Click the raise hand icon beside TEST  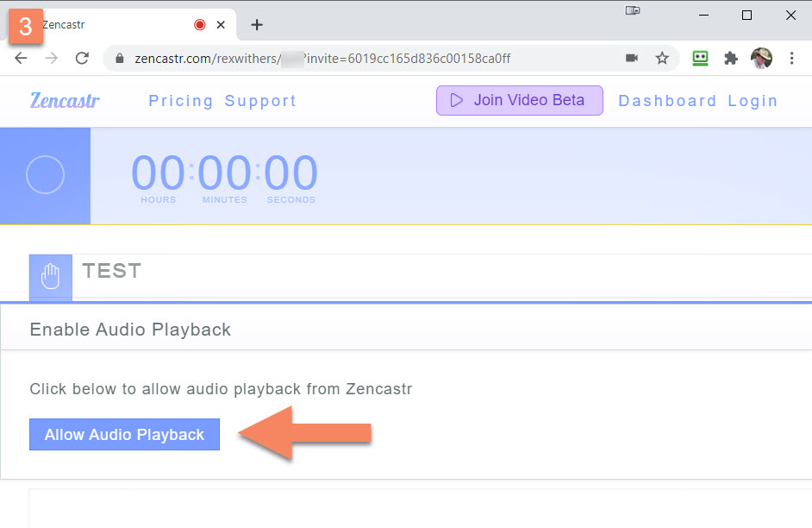[51, 276]
